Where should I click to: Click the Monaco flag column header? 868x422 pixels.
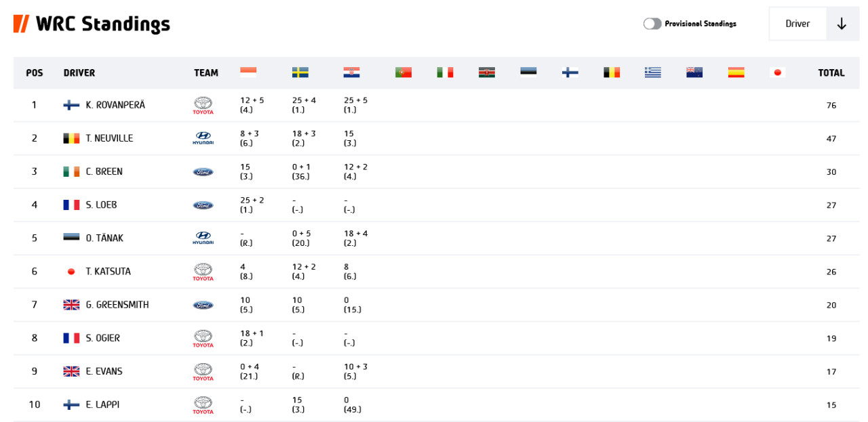248,72
